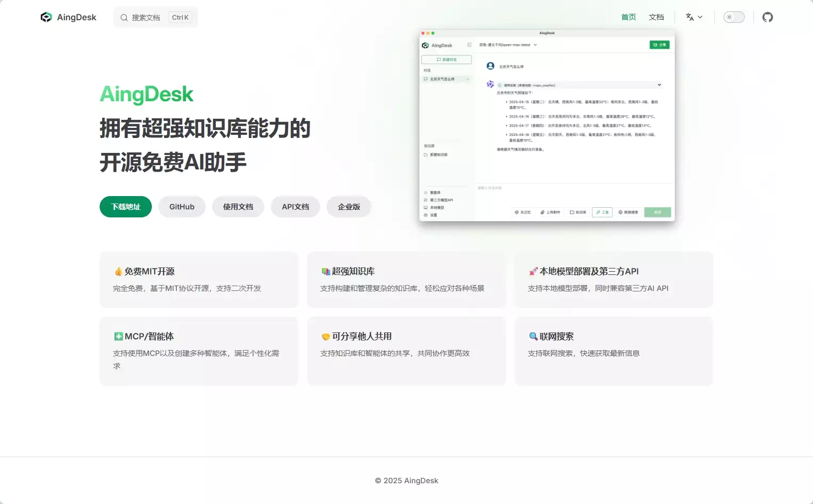Open the 文档 nav item
813x504 pixels.
click(656, 17)
